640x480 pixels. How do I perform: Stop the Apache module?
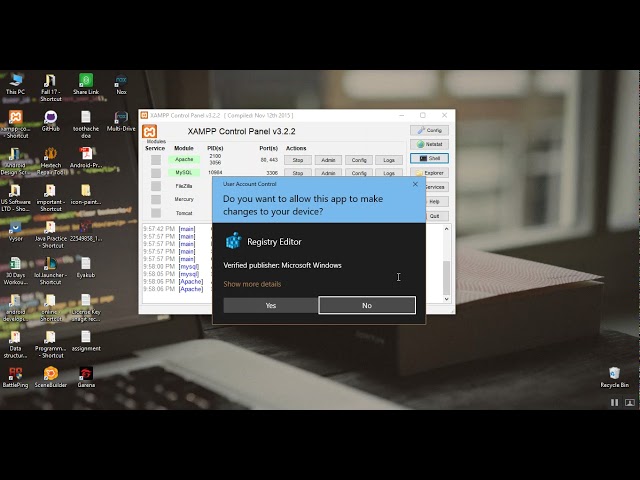point(298,160)
